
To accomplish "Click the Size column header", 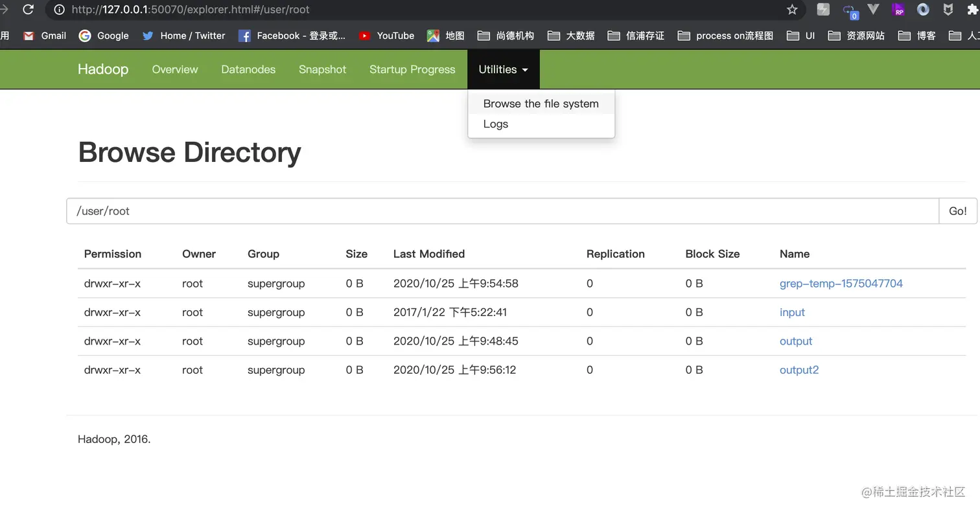I will coord(356,254).
